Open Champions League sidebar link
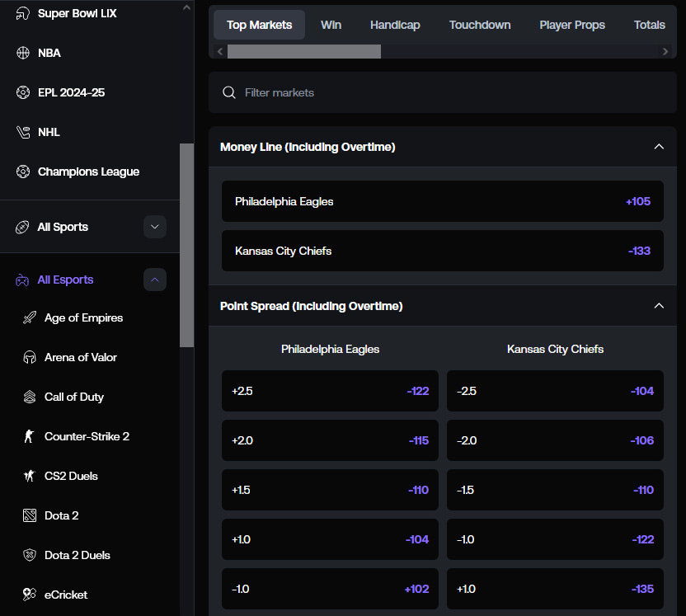 point(88,172)
